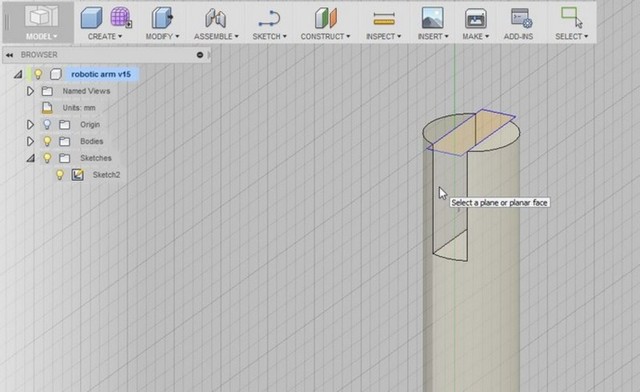640x392 pixels.
Task: Collapse the Browser panel with double arrows
Action: click(x=9, y=55)
